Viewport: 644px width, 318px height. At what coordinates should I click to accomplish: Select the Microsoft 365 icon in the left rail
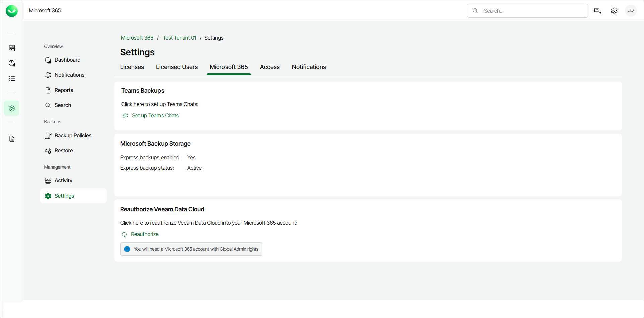click(x=12, y=108)
